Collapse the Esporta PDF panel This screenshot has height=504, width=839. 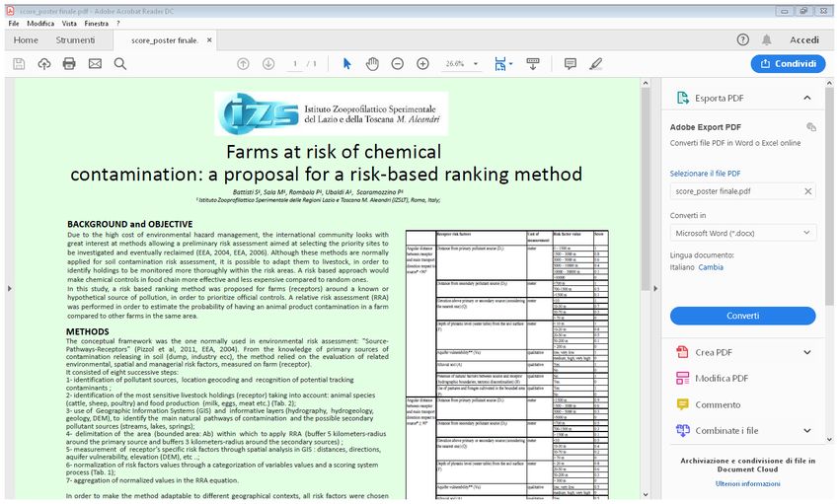coord(807,98)
